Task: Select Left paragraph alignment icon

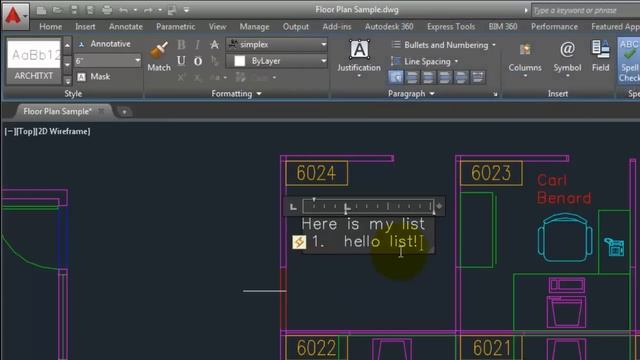Action: tap(412, 77)
